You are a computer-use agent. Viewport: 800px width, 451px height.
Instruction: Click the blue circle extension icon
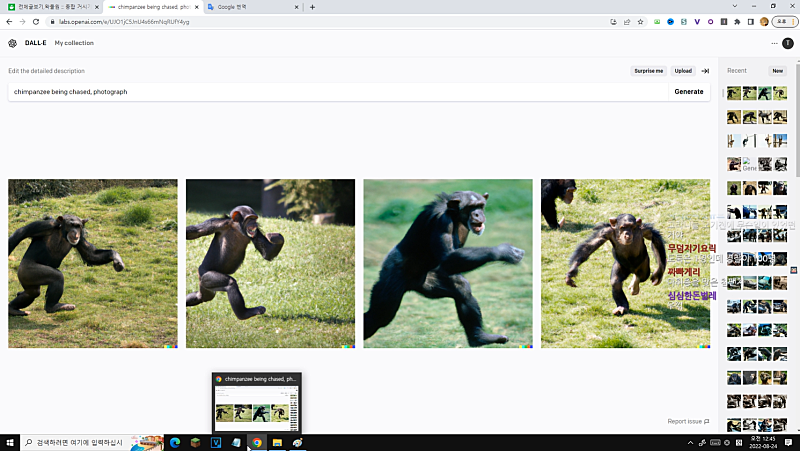[670, 22]
